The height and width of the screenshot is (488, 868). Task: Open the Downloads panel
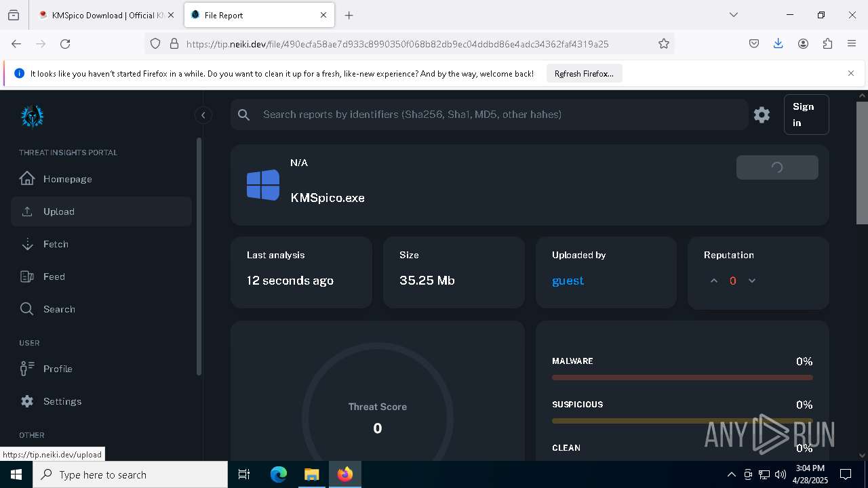pyautogui.click(x=778, y=43)
